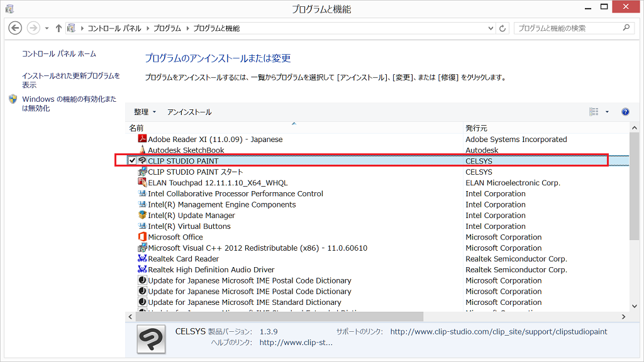
Task: Click Realtek High Definition Audio Driver icon
Action: pos(142,269)
